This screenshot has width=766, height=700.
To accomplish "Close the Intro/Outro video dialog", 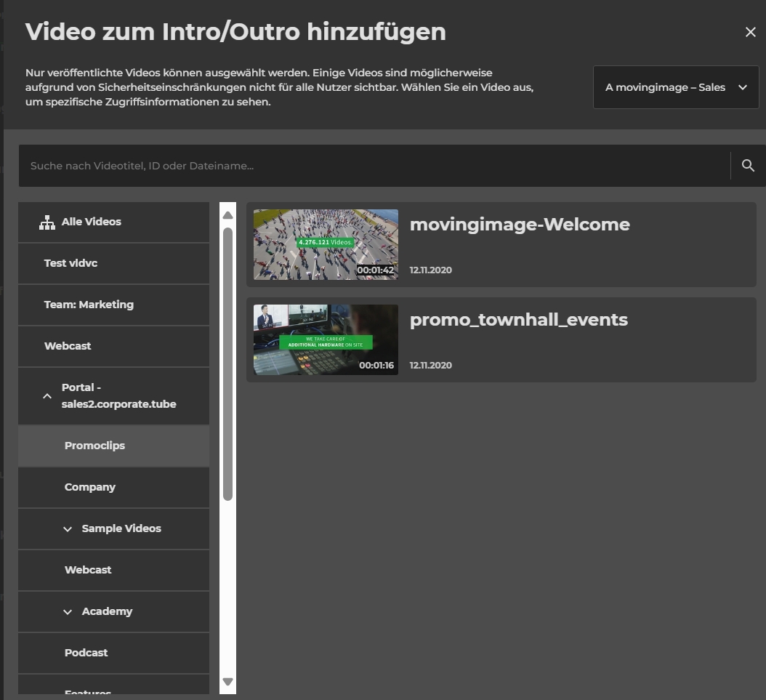I will [x=750, y=32].
